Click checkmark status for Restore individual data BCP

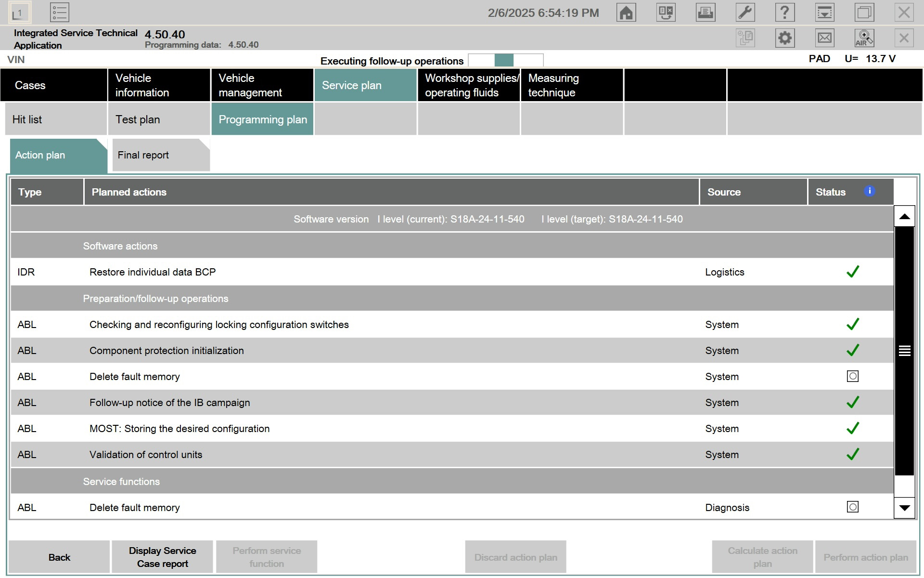[852, 272]
